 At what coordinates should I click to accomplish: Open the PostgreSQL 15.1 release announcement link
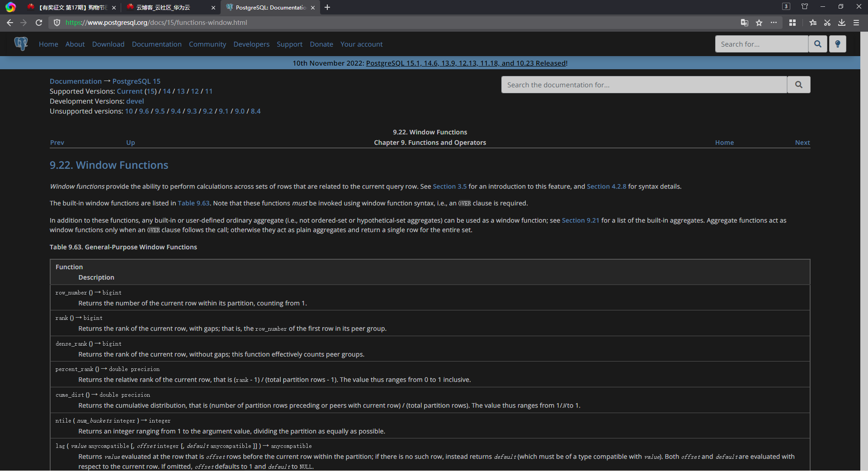click(x=466, y=63)
